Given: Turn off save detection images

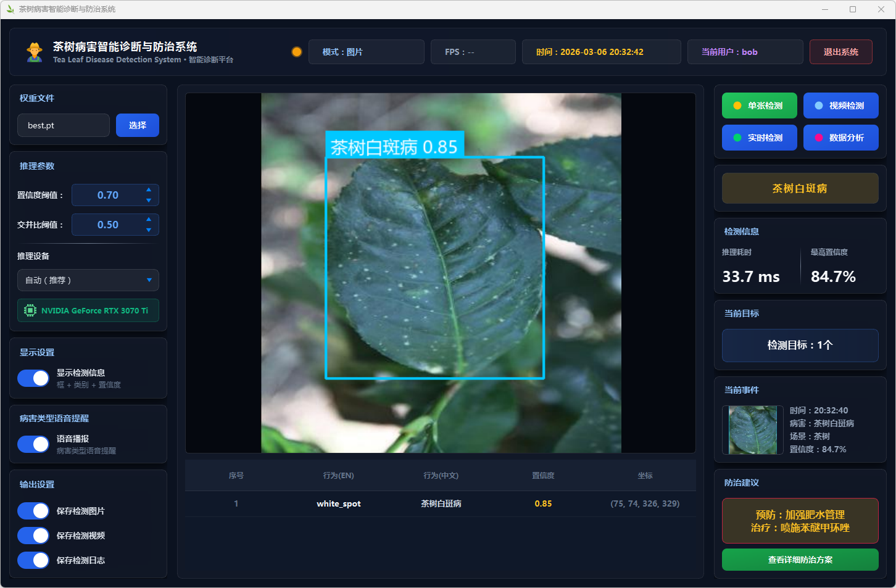Looking at the screenshot, I should pyautogui.click(x=33, y=511).
